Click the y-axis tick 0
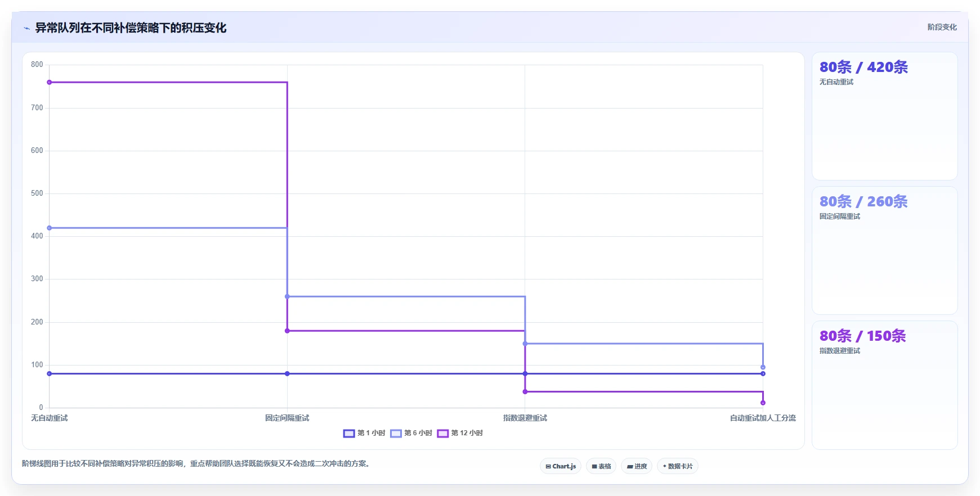980x496 pixels. coord(41,407)
